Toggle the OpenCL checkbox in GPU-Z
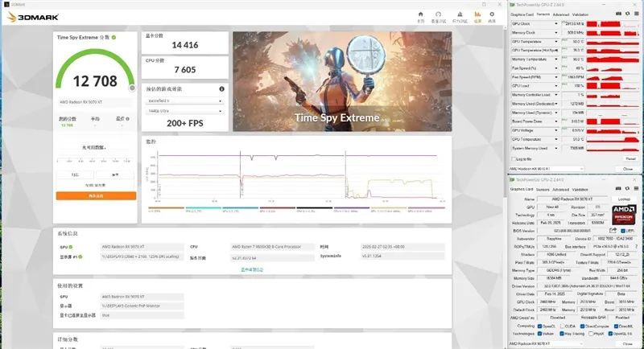Image resolution: width=644 pixels, height=349 pixels. click(539, 326)
